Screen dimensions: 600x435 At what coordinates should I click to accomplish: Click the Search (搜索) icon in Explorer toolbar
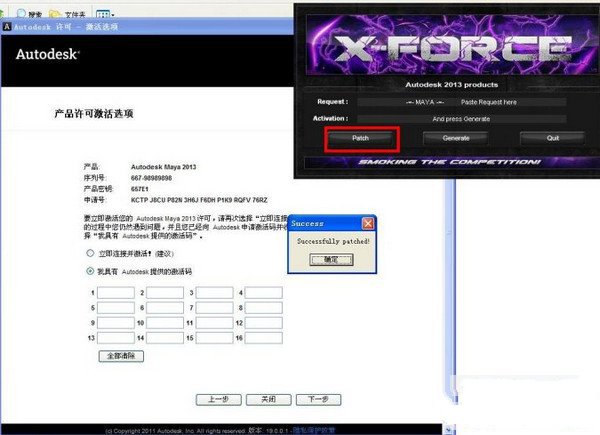pos(21,14)
